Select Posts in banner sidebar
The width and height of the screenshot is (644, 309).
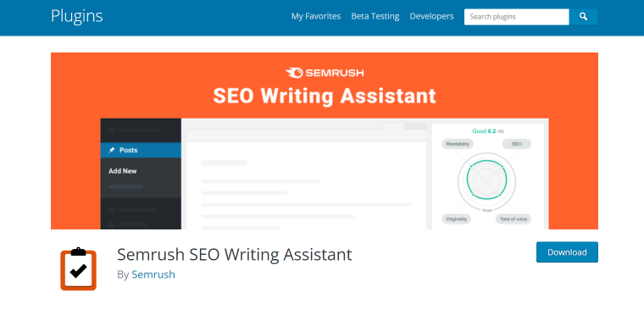click(141, 150)
